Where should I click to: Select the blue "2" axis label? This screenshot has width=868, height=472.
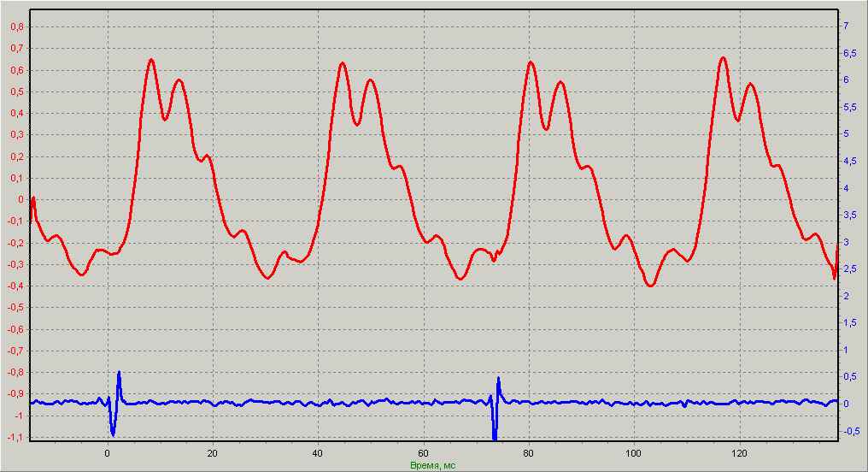coord(845,296)
